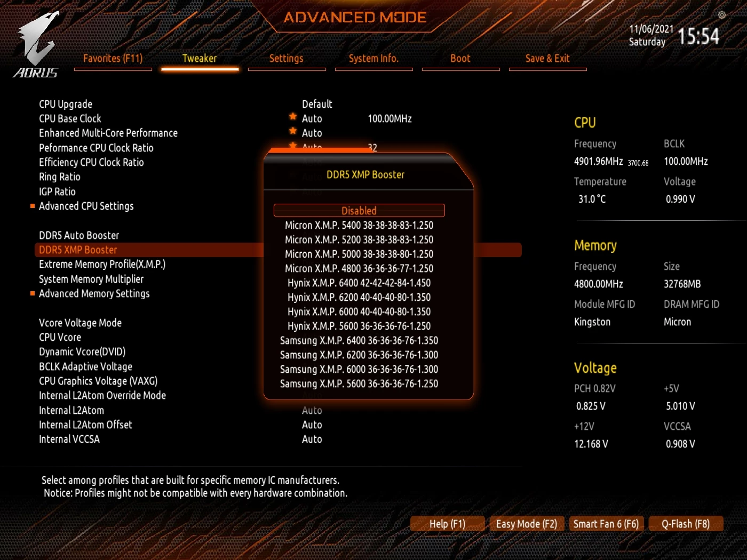747x560 pixels.
Task: Pick Hynix X.M.P. 6400 42-42-42-84-1.450 profile
Action: [359, 283]
